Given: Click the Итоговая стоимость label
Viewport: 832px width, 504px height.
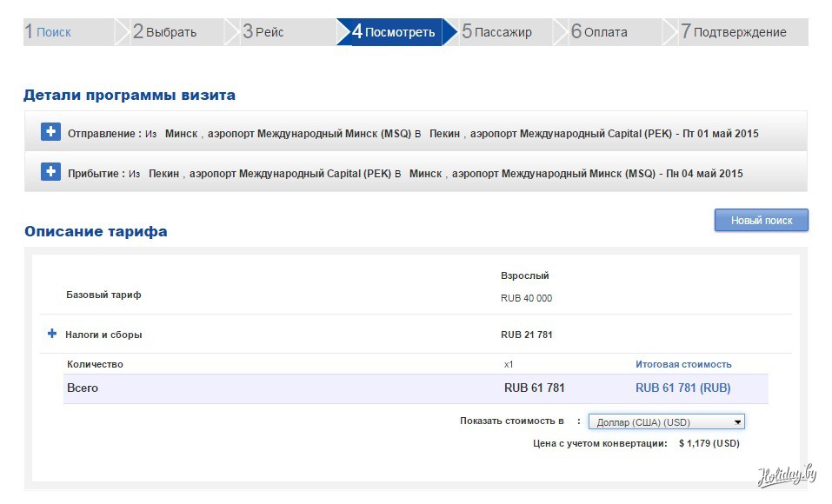Looking at the screenshot, I should [683, 364].
